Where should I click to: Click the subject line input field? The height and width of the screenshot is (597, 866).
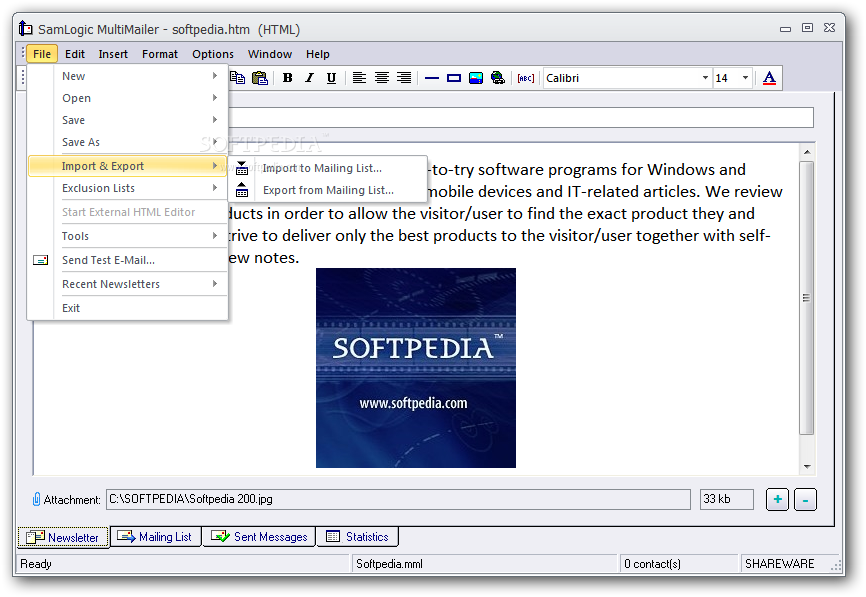pos(521,118)
